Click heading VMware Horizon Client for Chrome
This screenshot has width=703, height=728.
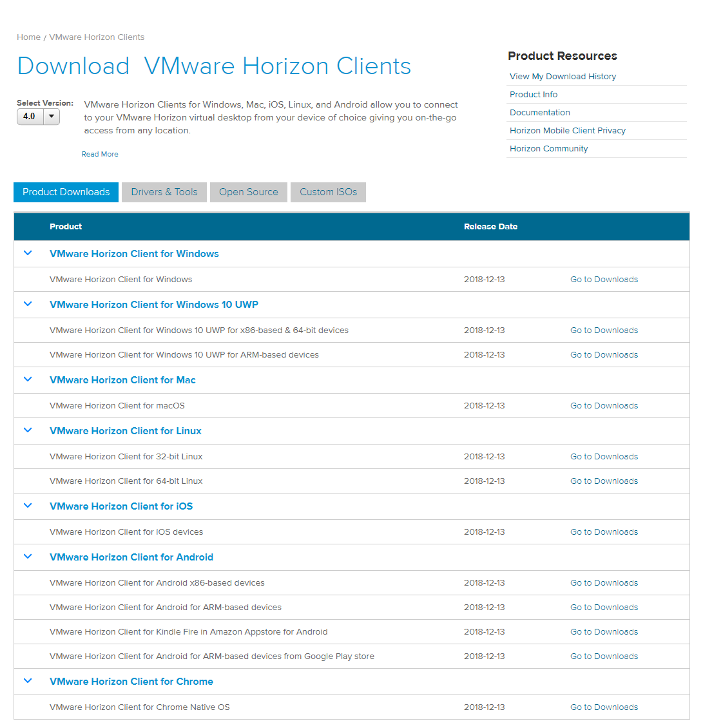click(x=131, y=682)
